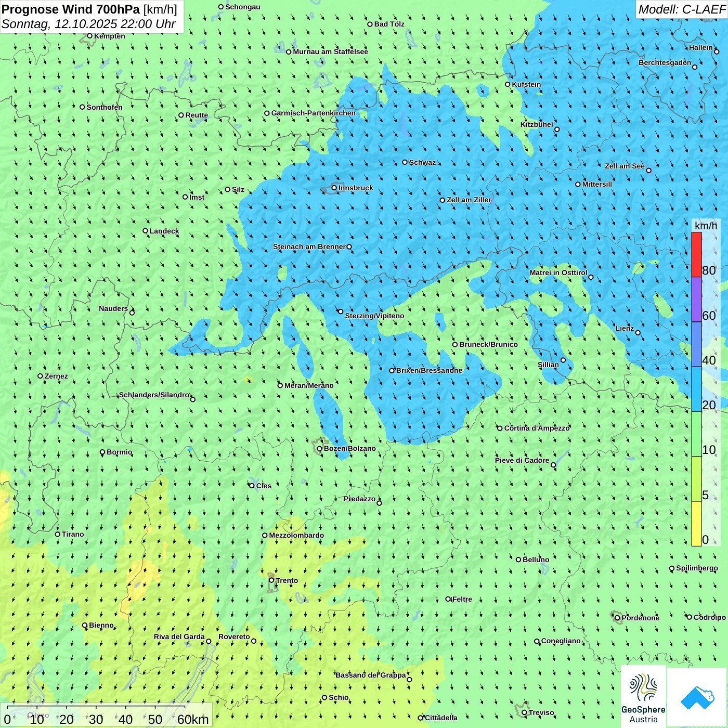The height and width of the screenshot is (728, 728).
Task: Click the Bruneck/Brunico label
Action: pyautogui.click(x=488, y=344)
